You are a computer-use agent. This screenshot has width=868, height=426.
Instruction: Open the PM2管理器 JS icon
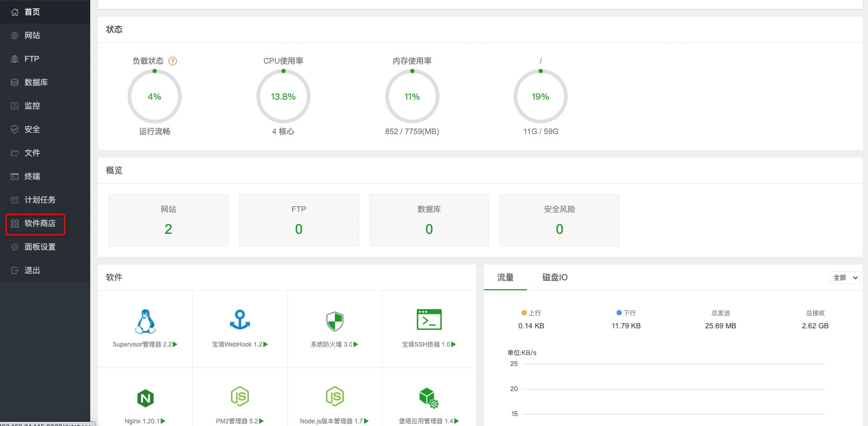click(x=240, y=397)
